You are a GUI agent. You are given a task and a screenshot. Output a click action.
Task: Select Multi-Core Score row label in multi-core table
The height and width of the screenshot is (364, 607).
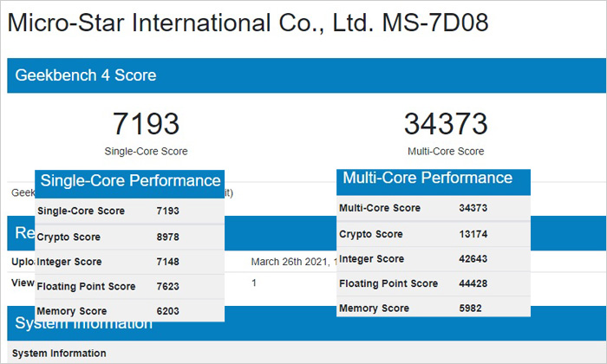[x=380, y=208]
